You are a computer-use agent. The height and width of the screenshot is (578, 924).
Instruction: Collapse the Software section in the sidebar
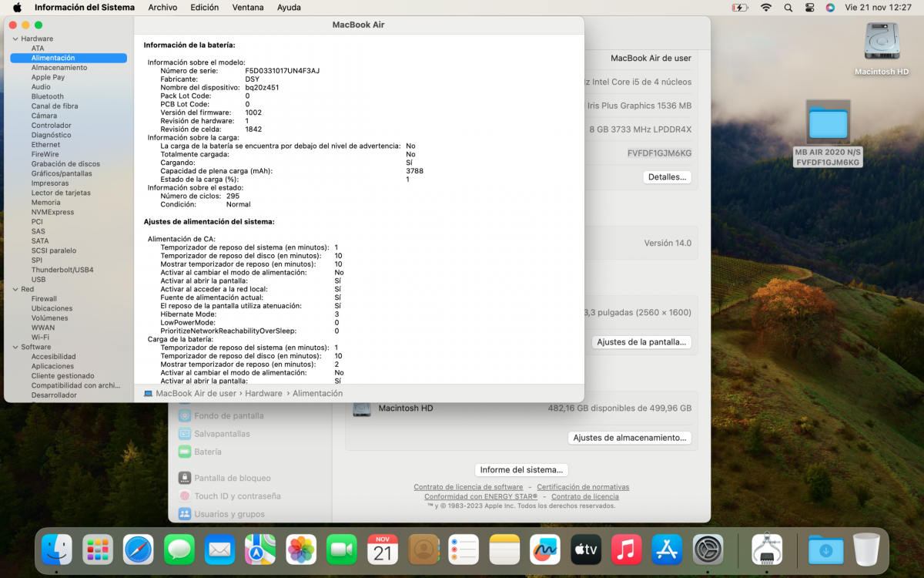point(15,347)
